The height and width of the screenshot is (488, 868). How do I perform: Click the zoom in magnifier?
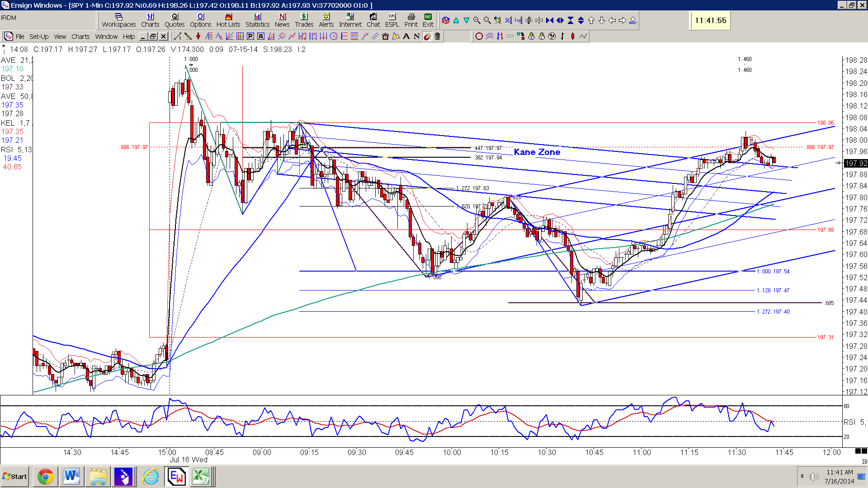click(x=477, y=20)
